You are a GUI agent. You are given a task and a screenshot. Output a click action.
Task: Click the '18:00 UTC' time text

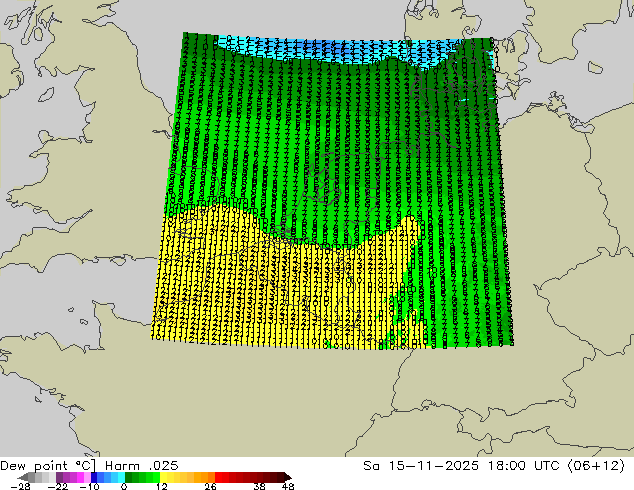(x=524, y=466)
